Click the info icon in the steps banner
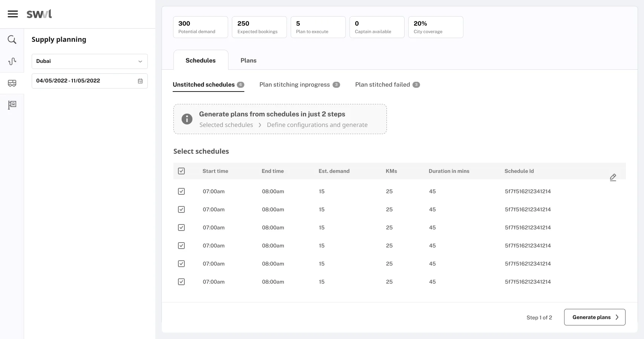Image resolution: width=644 pixels, height=339 pixels. (x=187, y=119)
